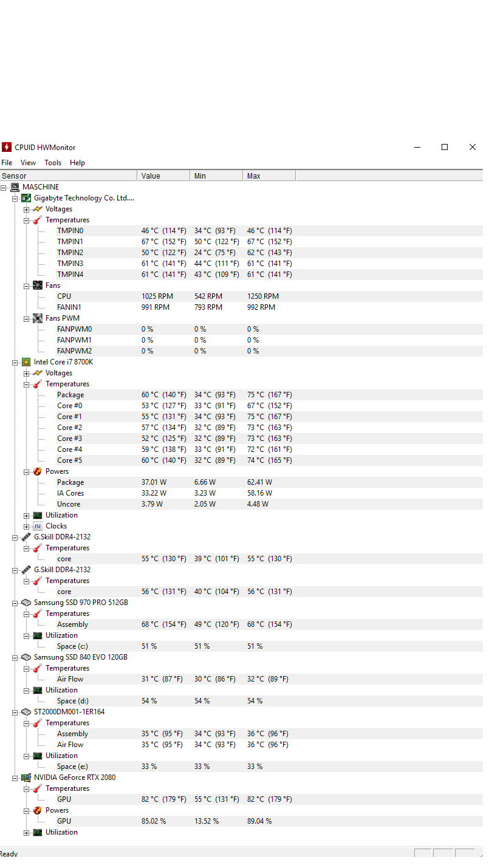Open the Tools menu

[x=53, y=163]
